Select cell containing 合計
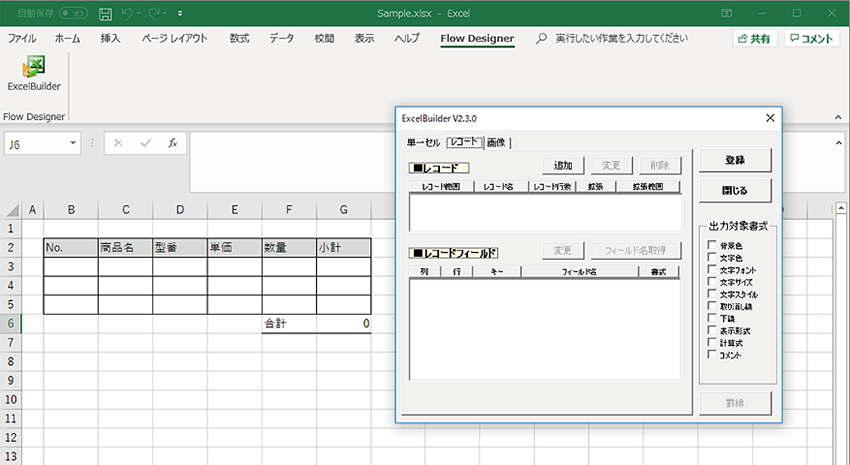Screen dimensions: 850x465 [x=289, y=324]
